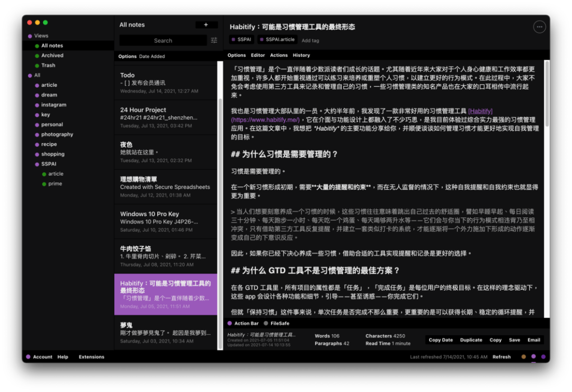Click the SSPAI tag chip on the note
Screen dimensions: 572x392
241,39
